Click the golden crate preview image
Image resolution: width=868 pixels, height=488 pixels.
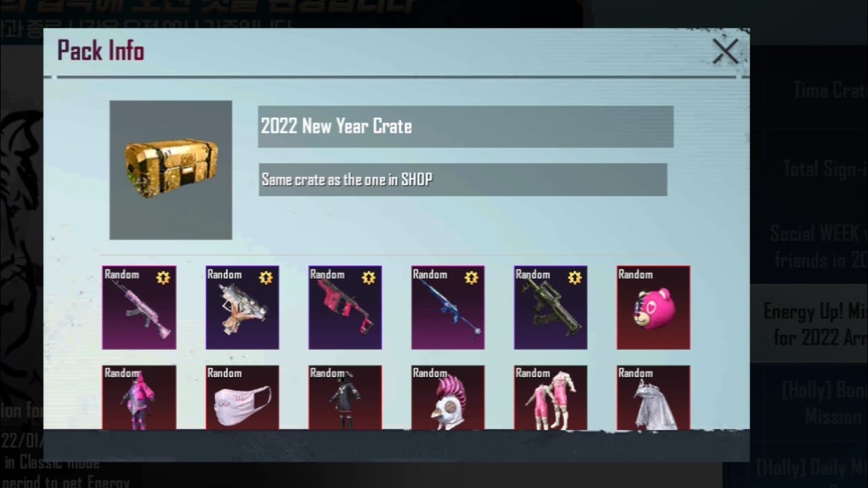point(171,170)
